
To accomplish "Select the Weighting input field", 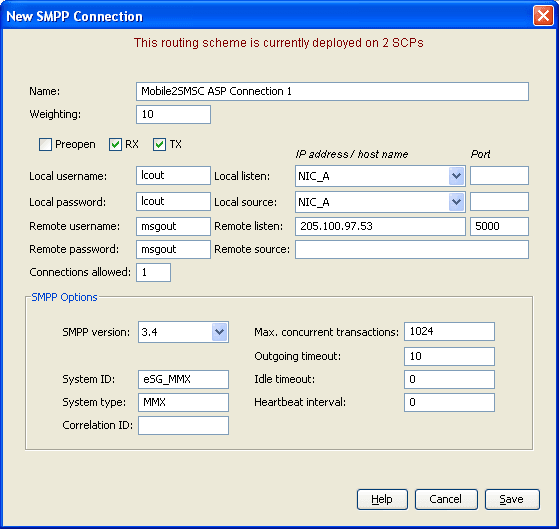I will click(x=173, y=114).
